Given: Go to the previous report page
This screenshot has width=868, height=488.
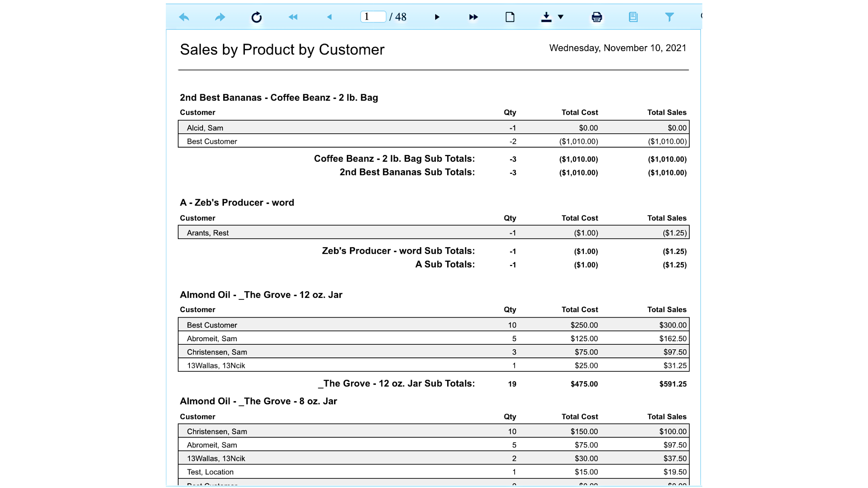Looking at the screenshot, I should (x=329, y=17).
